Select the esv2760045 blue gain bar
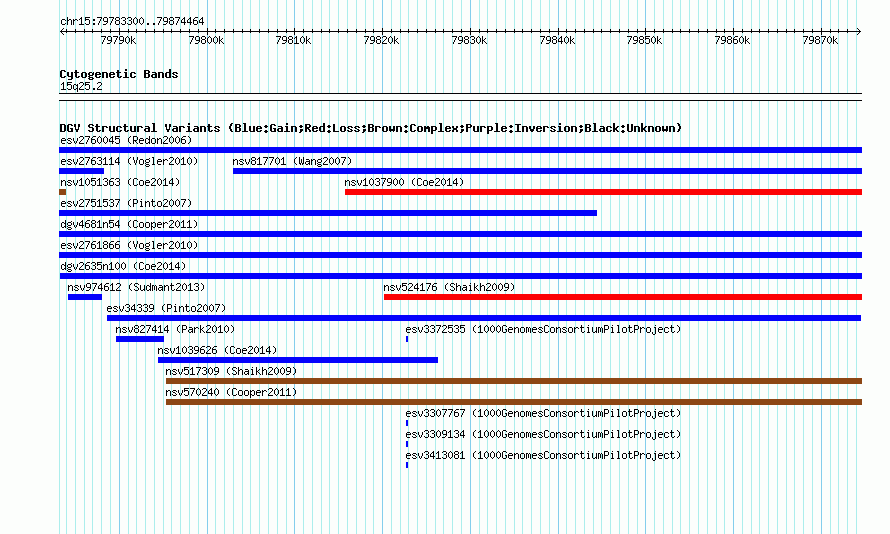Viewport: 890px width, 534px height. pos(460,150)
